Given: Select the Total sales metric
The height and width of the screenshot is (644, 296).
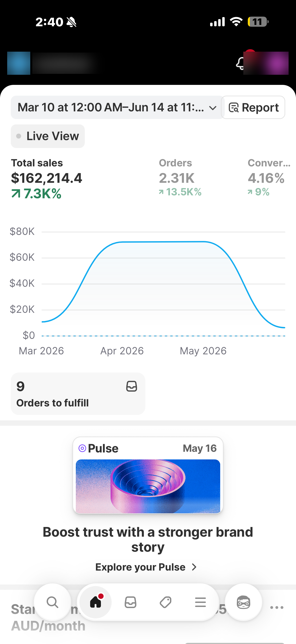Looking at the screenshot, I should coord(47,179).
